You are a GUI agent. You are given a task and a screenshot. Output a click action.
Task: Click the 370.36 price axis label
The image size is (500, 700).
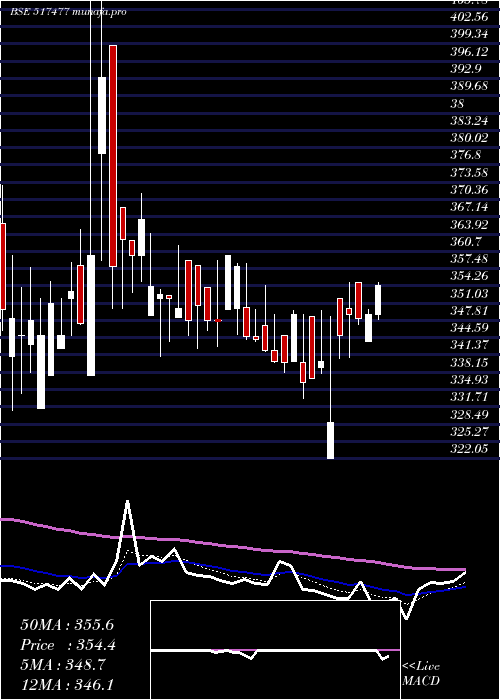click(469, 190)
